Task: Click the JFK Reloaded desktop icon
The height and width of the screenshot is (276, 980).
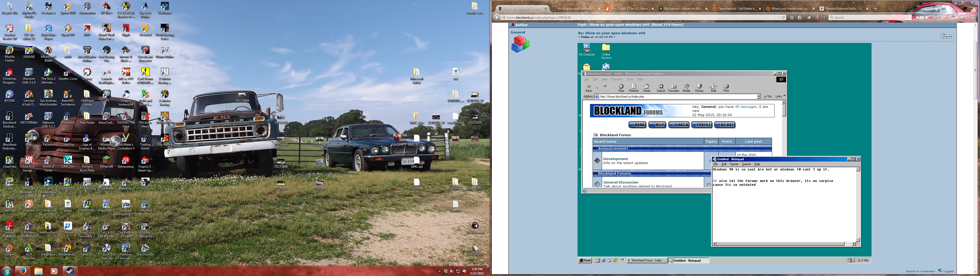Action: click(475, 228)
